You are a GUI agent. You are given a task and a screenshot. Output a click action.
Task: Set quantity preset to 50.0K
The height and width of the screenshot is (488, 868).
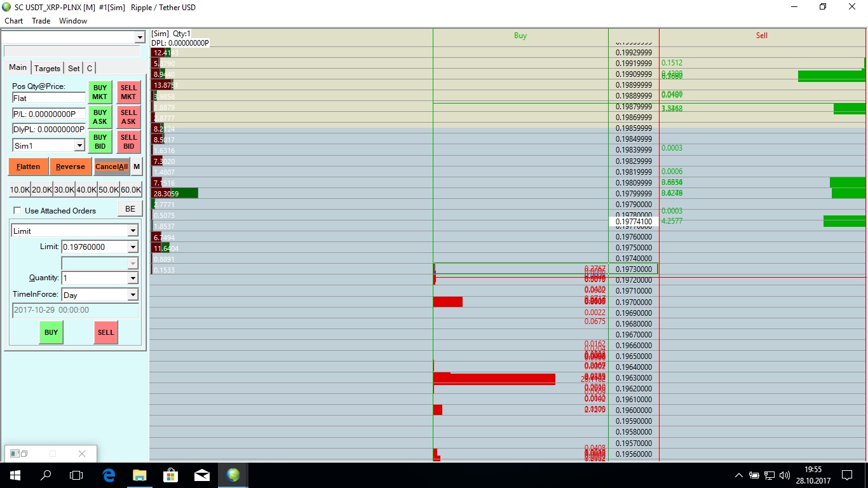(x=109, y=189)
